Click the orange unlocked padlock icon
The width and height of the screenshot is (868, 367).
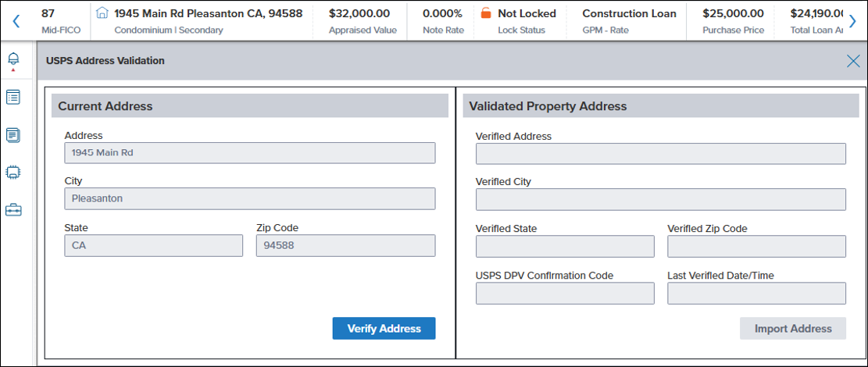[x=486, y=13]
